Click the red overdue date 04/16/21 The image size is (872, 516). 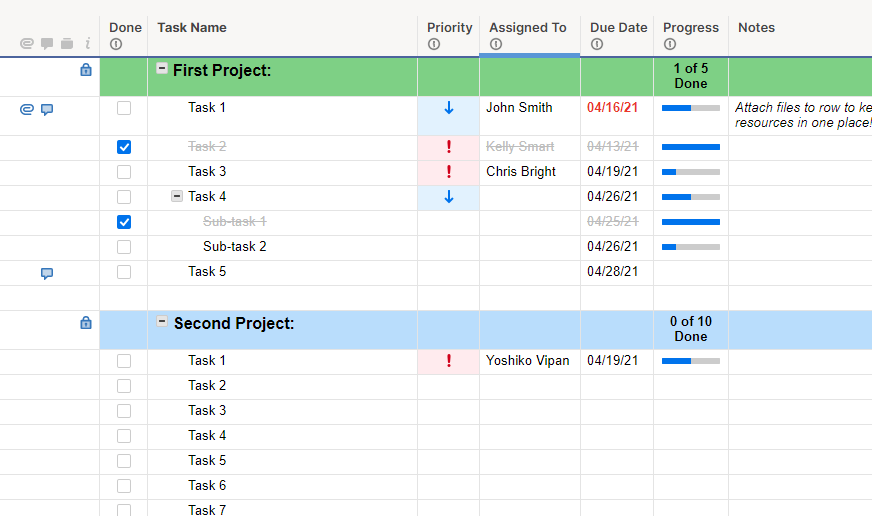coord(613,108)
